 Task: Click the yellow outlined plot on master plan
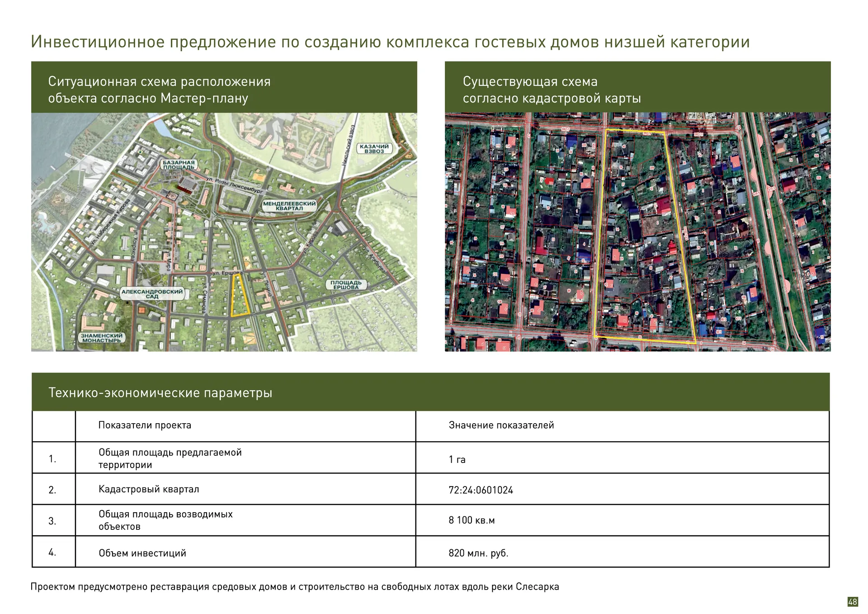[240, 296]
